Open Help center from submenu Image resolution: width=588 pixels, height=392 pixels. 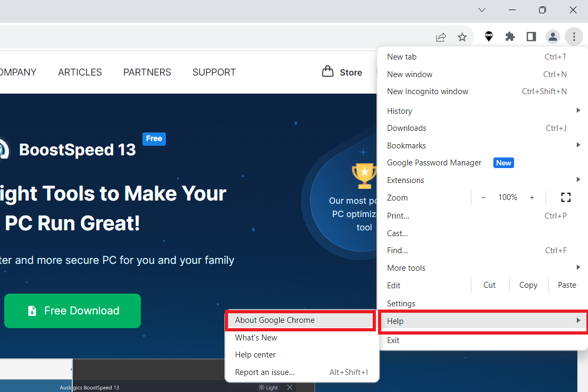(302, 354)
